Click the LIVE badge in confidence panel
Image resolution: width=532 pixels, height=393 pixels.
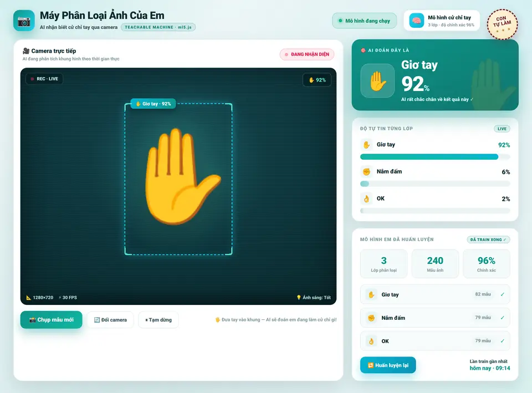point(502,129)
